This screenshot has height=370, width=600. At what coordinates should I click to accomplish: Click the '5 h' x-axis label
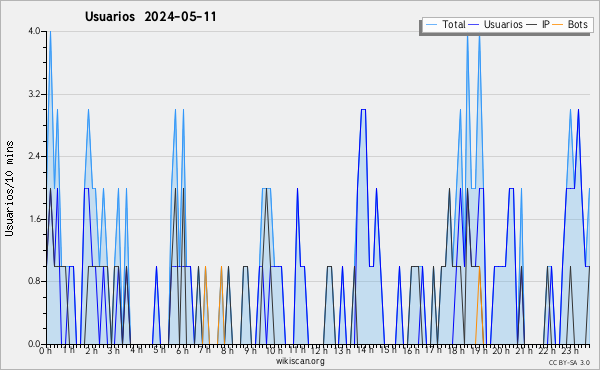[159, 350]
